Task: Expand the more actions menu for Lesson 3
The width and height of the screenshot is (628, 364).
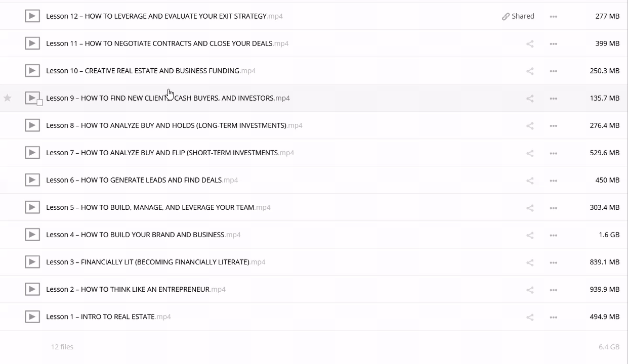Action: (x=554, y=262)
